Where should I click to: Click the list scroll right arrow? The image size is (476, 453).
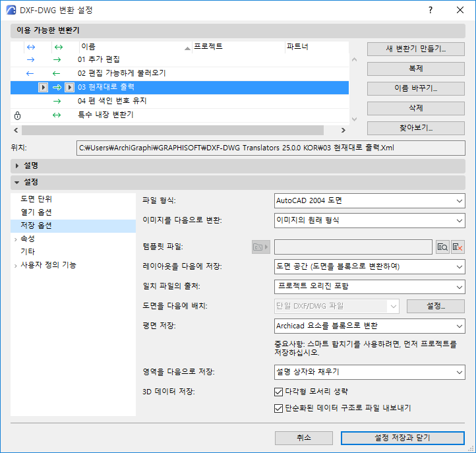pyautogui.click(x=343, y=131)
